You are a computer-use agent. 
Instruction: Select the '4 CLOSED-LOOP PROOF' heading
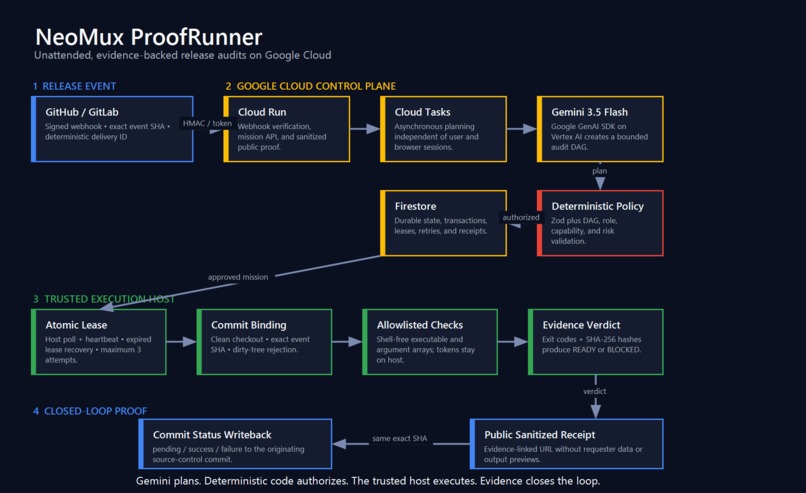[x=90, y=411]
